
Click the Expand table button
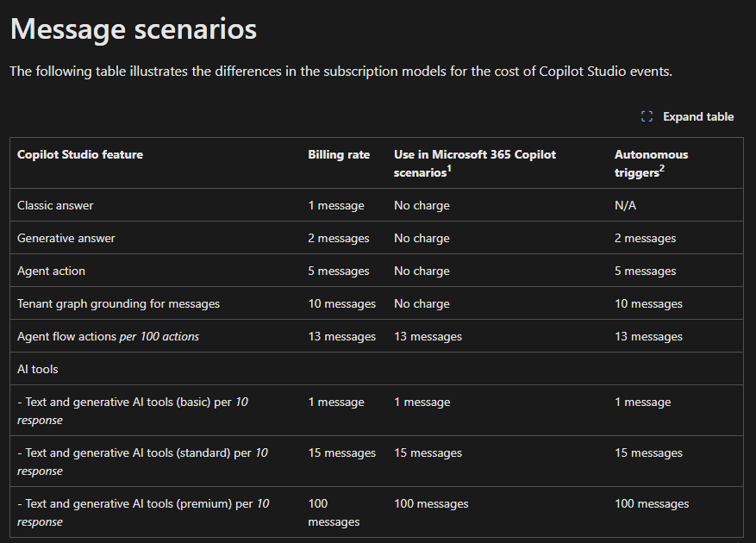pyautogui.click(x=687, y=116)
